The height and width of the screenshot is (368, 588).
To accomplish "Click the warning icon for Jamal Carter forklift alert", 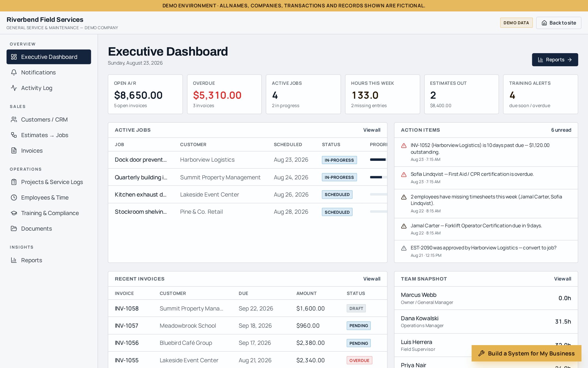I will pyautogui.click(x=404, y=226).
